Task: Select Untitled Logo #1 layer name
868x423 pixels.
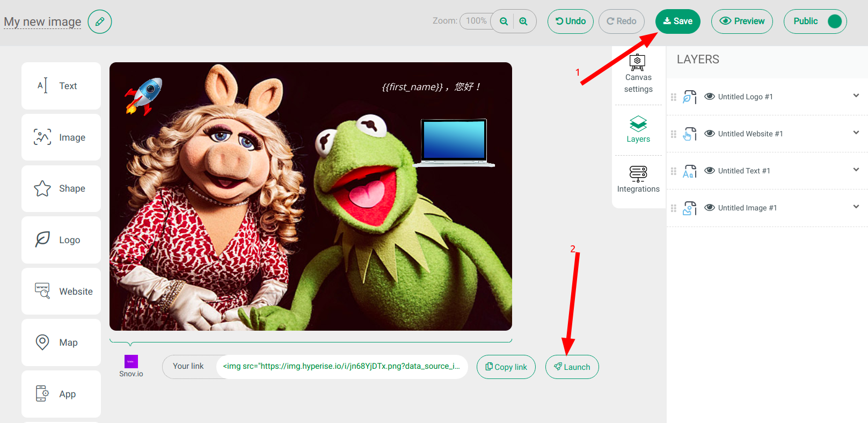Action: click(x=746, y=97)
